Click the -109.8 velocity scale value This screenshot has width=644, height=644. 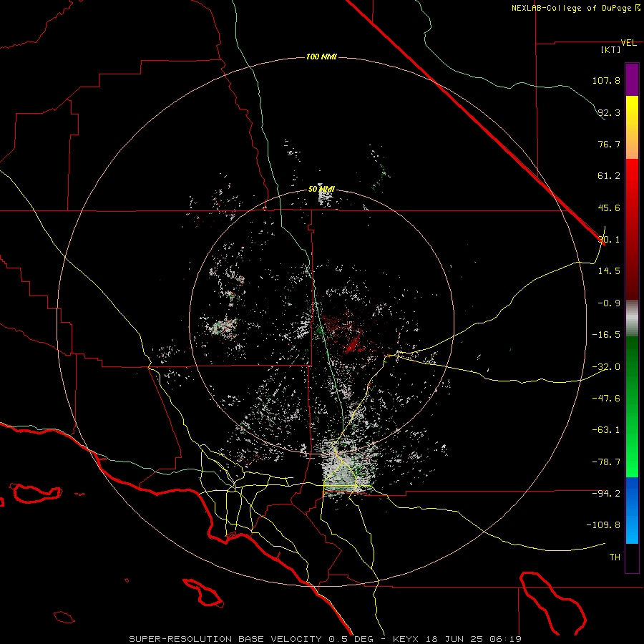point(604,525)
